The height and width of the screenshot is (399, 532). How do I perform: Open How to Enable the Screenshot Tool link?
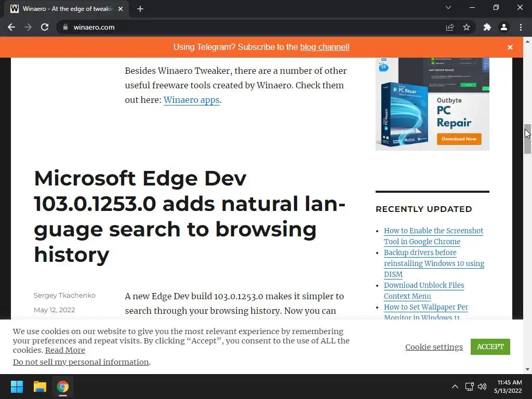[x=434, y=236]
